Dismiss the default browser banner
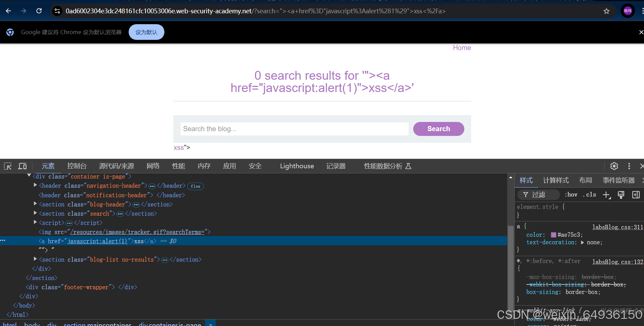Screen dimensions: 644x326 pyautogui.click(x=641, y=32)
